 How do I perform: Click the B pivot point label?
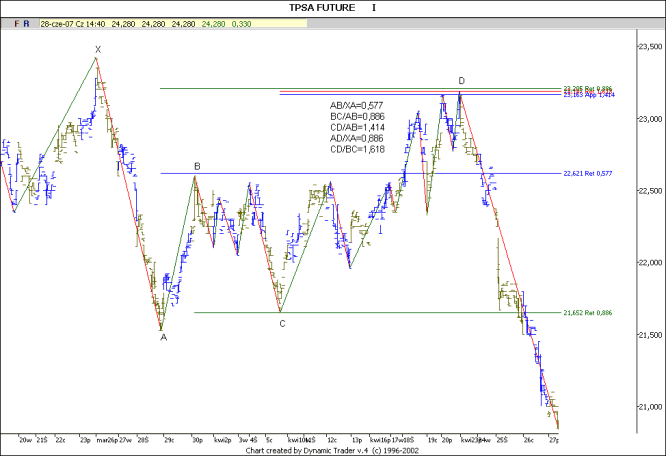point(197,167)
